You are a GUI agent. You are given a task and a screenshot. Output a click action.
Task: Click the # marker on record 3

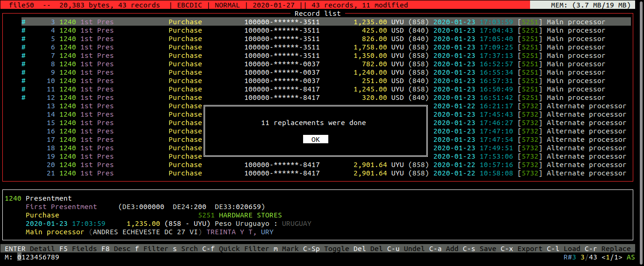point(23,22)
